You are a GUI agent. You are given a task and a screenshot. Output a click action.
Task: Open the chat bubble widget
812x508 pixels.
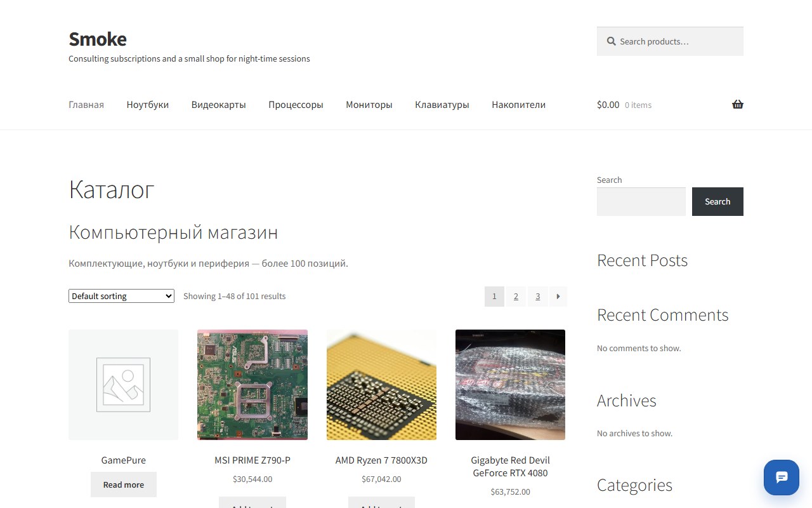(x=782, y=478)
